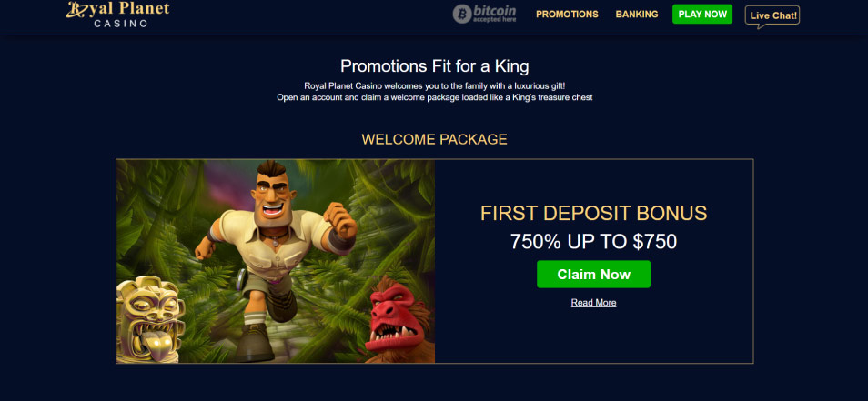Click the welcome package description paragraph
The height and width of the screenshot is (401, 868).
(x=435, y=92)
